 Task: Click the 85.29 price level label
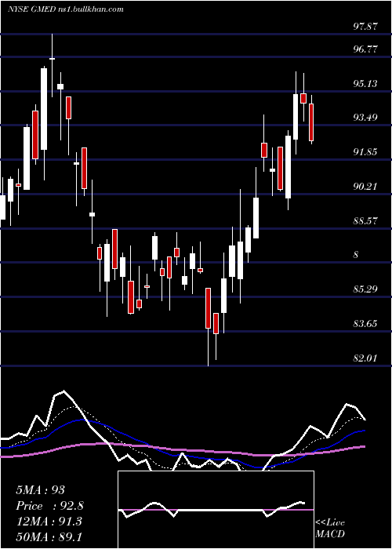pyautogui.click(x=365, y=289)
